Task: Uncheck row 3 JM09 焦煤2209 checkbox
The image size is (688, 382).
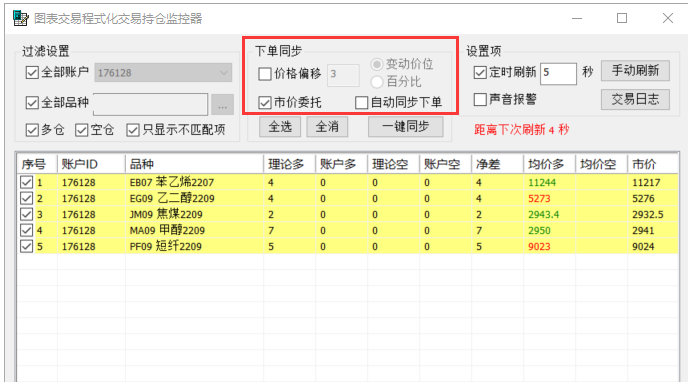Action: click(26, 214)
